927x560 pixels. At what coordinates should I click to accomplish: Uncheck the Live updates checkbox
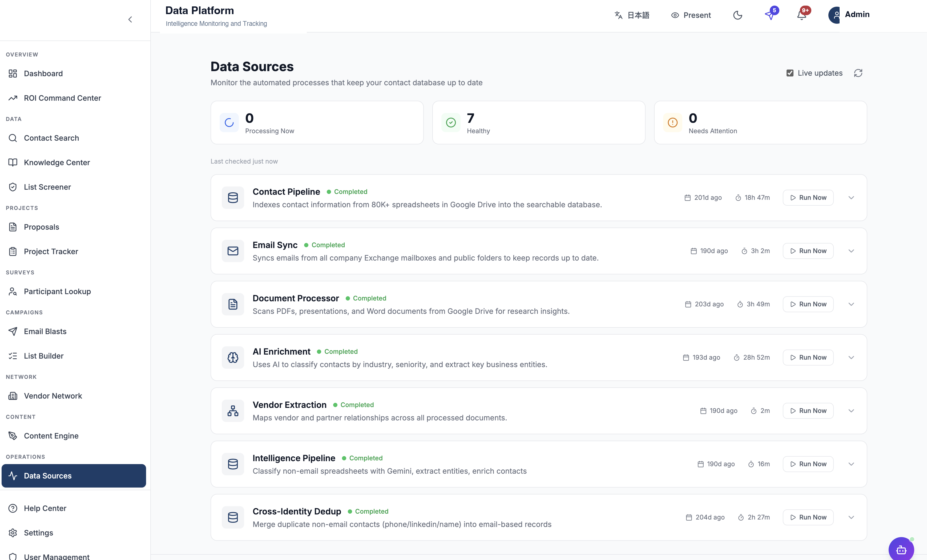pos(790,73)
